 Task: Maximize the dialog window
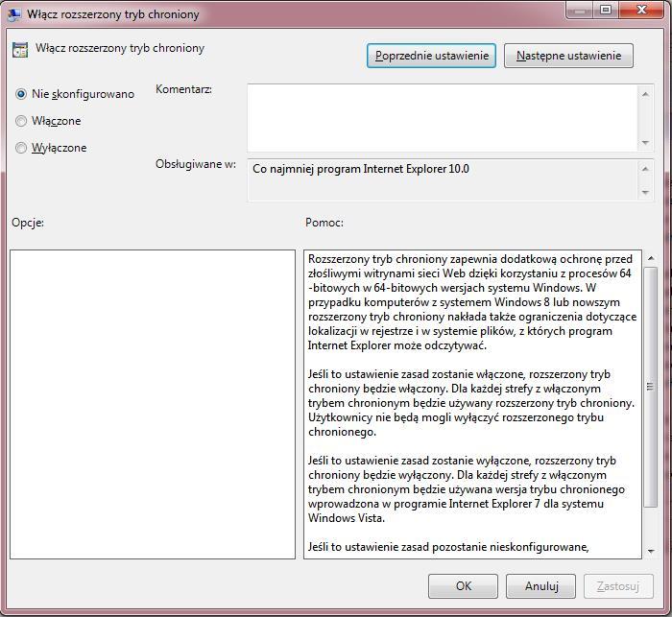tap(606, 10)
